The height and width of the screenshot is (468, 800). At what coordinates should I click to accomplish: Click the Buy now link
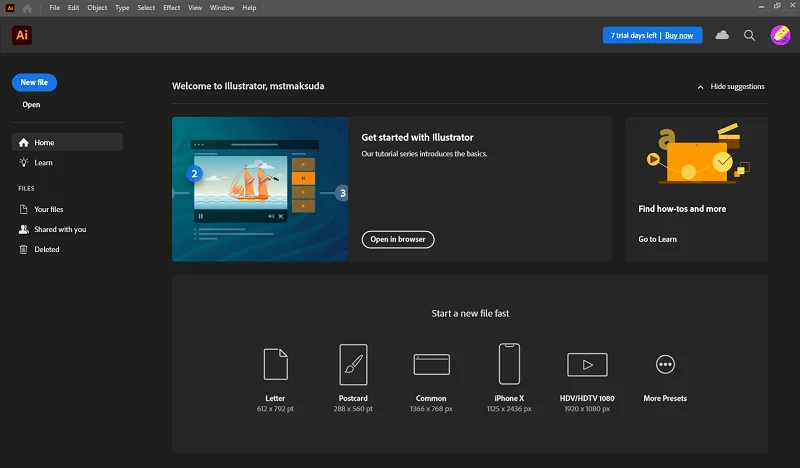[679, 35]
